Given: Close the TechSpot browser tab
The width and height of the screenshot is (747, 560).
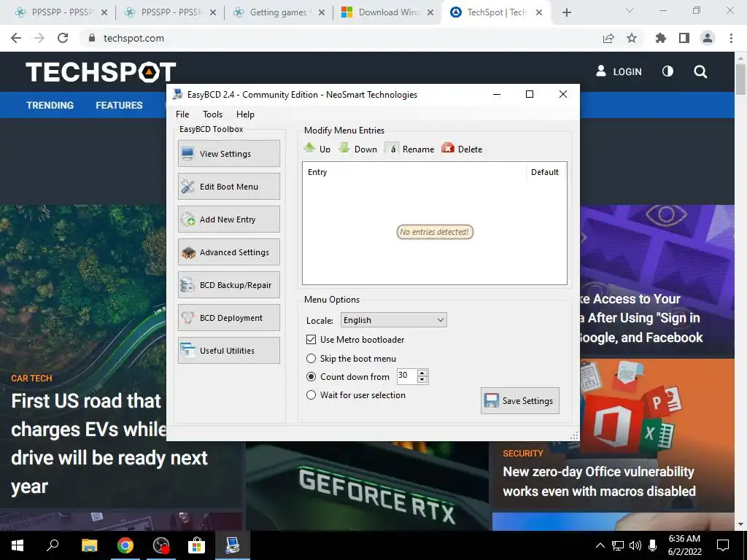Looking at the screenshot, I should [x=539, y=12].
